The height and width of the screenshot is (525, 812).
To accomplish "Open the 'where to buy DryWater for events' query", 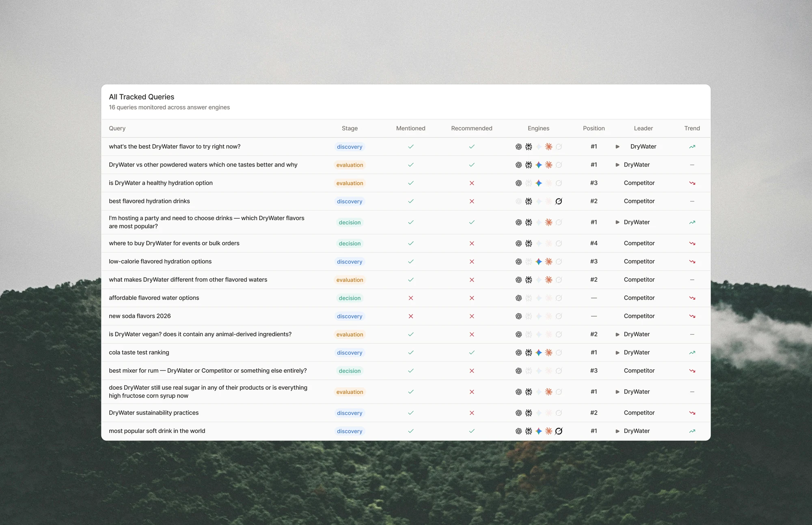I will click(x=174, y=243).
